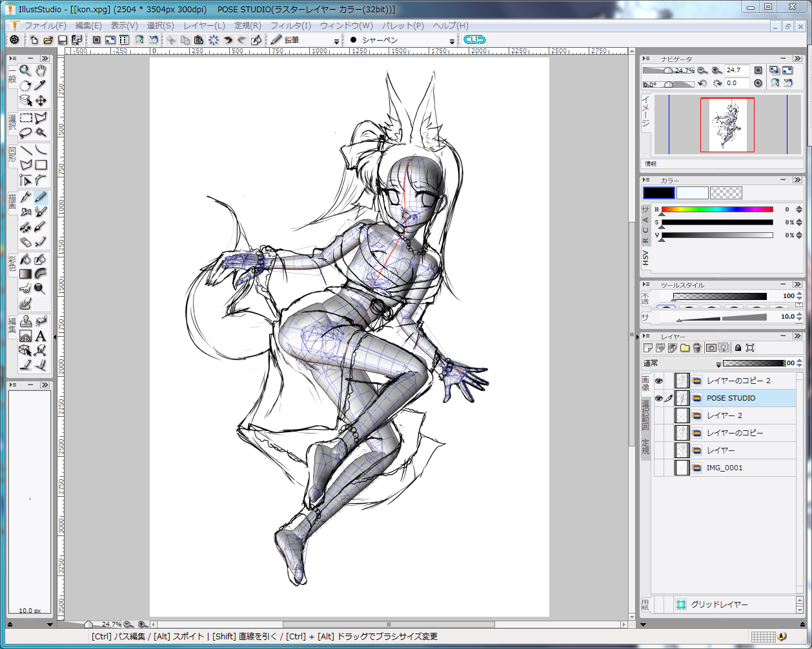Click the navigator zoom percentage field

click(736, 70)
